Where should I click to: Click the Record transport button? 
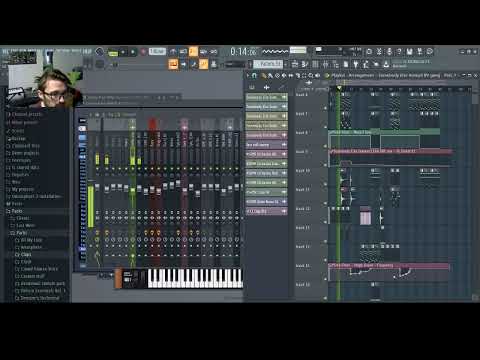point(143,52)
